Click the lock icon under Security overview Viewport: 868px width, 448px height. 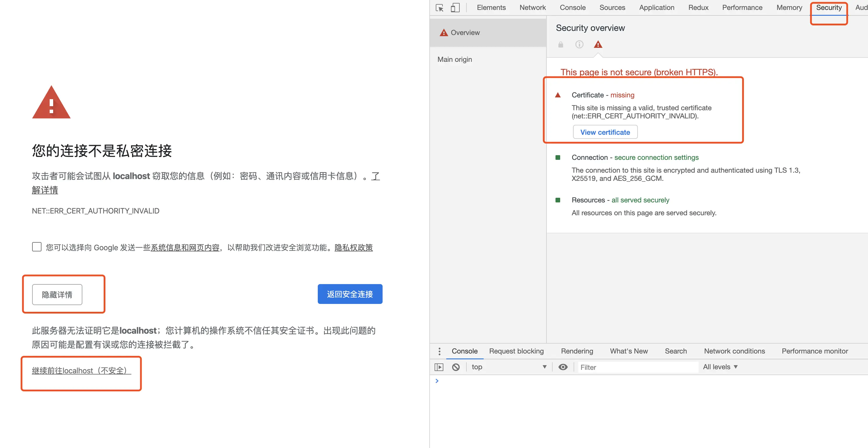coord(561,44)
